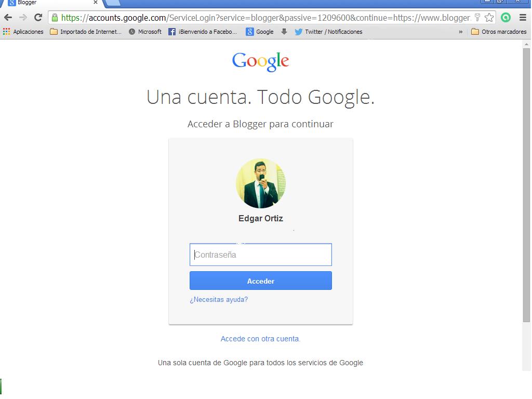Click the Google logo
The height and width of the screenshot is (399, 532).
tap(261, 62)
